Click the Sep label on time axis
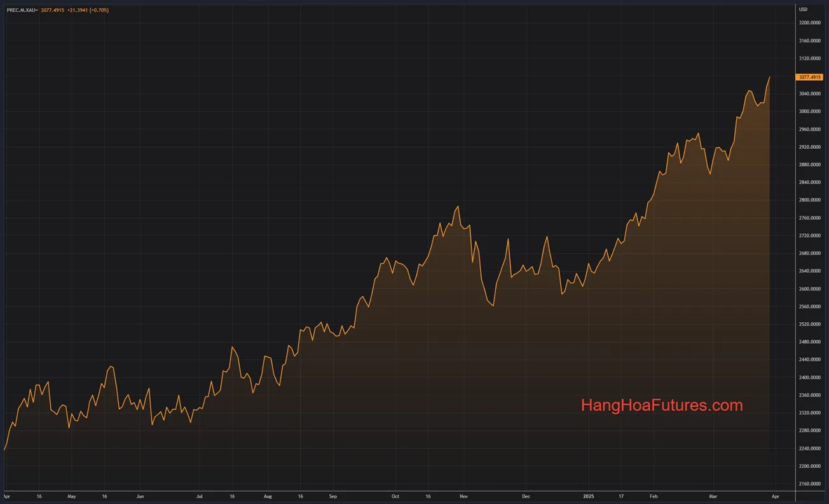 tap(332, 496)
